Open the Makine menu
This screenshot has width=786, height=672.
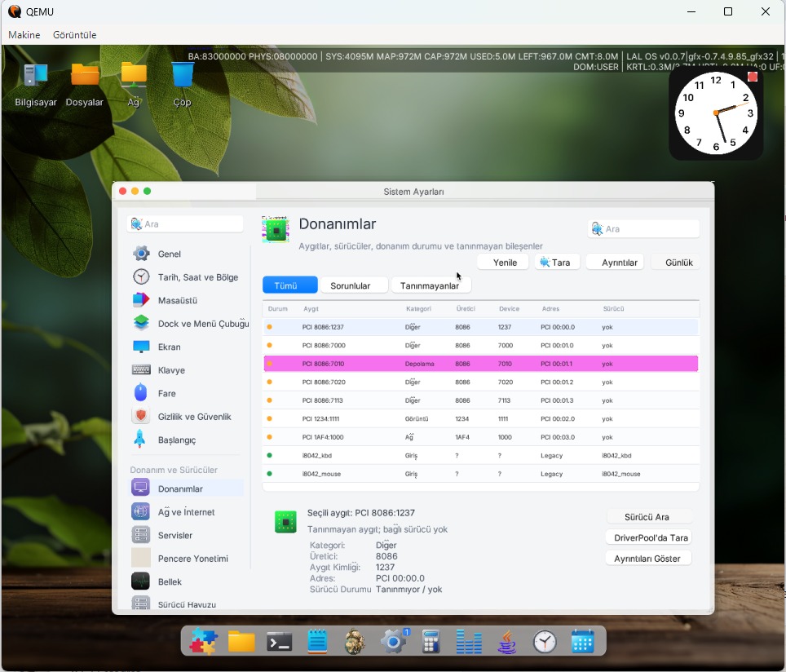click(x=24, y=34)
